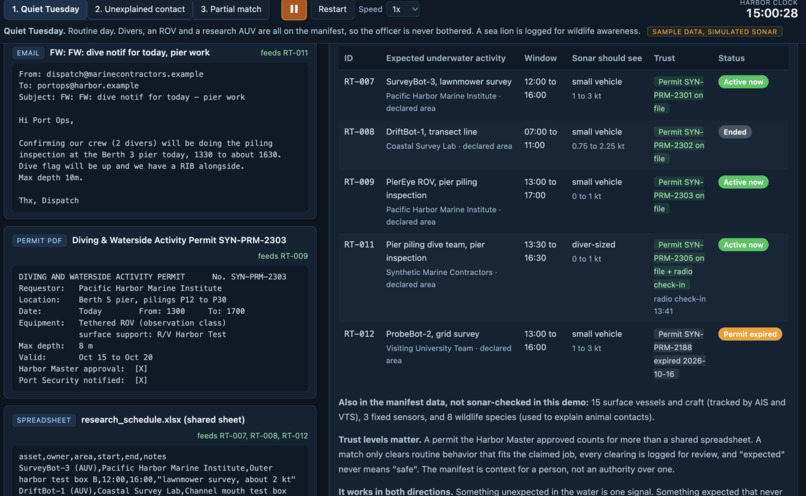Click the ID column header
Image resolution: width=806 pixels, height=496 pixels.
349,58
